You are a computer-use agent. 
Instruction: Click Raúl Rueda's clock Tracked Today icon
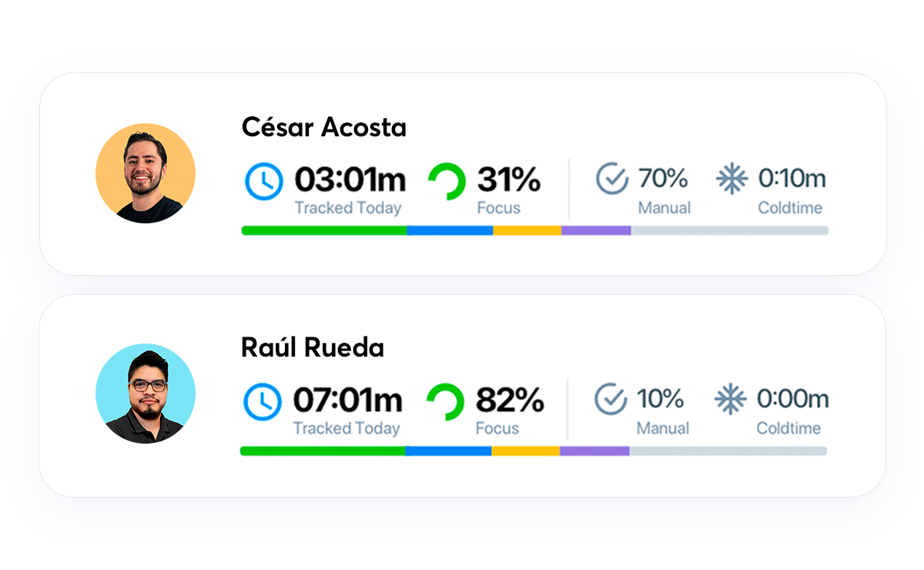pos(263,401)
